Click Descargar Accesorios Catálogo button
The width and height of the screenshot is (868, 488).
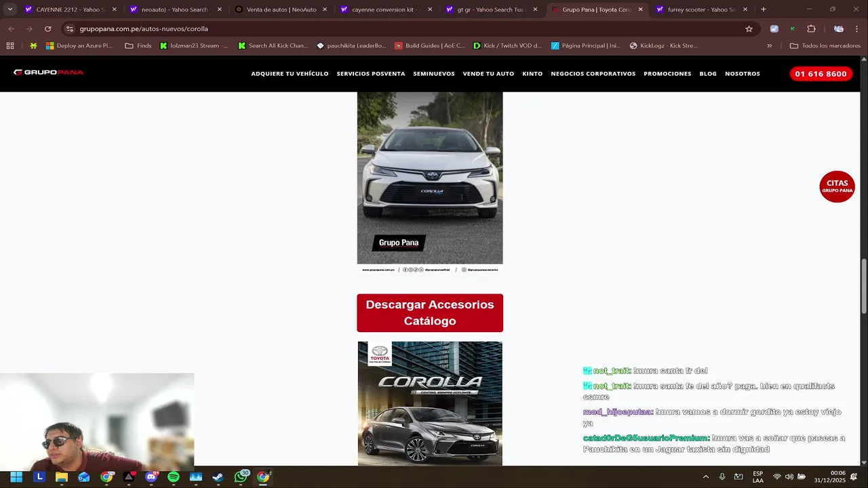coord(430,313)
